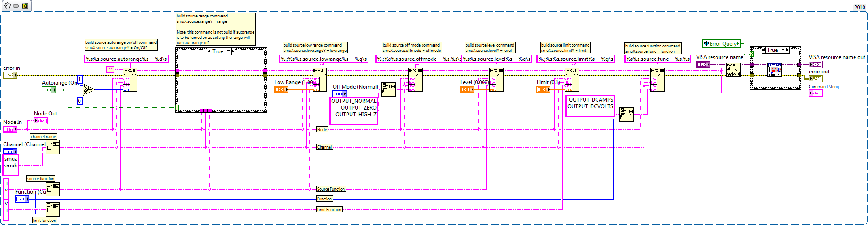The width and height of the screenshot is (868, 225).
Task: Click the Limit Function wire label
Action: click(x=329, y=209)
